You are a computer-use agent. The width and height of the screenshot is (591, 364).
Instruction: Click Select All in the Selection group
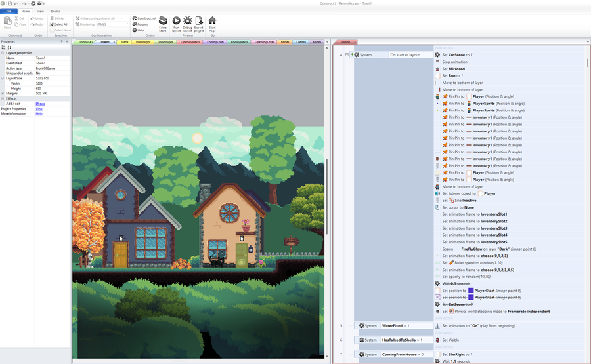pos(58,24)
